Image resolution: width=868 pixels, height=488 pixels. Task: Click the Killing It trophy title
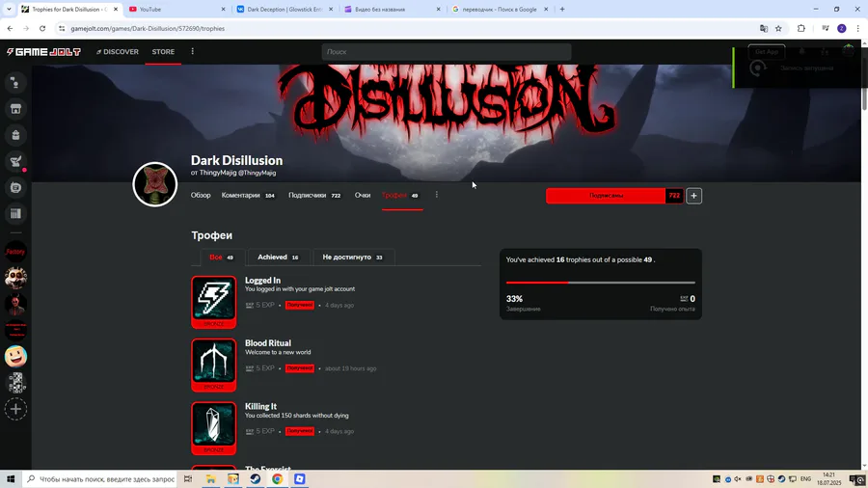(x=260, y=406)
